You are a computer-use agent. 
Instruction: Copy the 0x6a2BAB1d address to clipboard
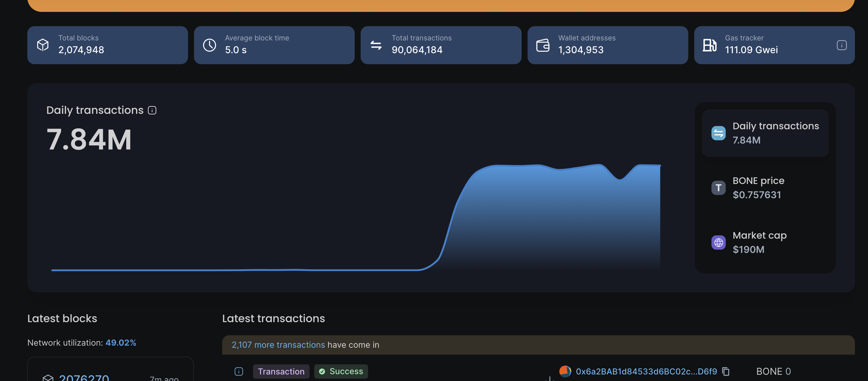726,371
